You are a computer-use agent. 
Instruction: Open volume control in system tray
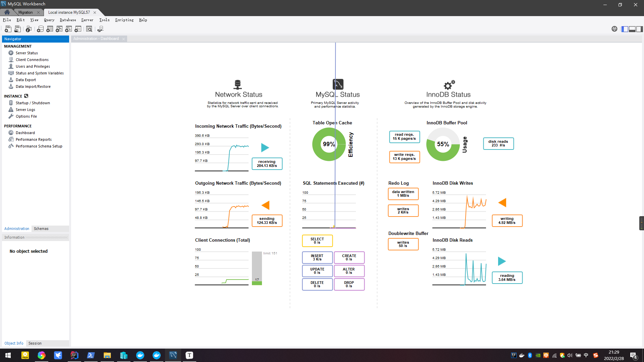click(570, 355)
